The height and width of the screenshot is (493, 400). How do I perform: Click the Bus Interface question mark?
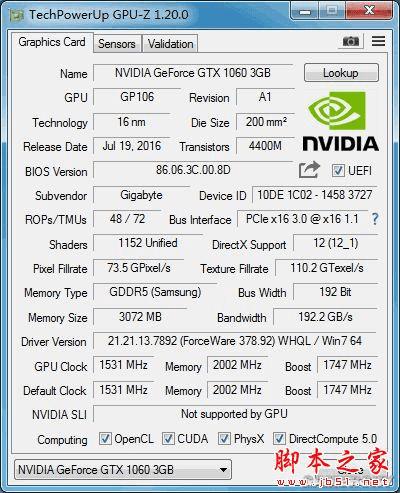(x=375, y=219)
